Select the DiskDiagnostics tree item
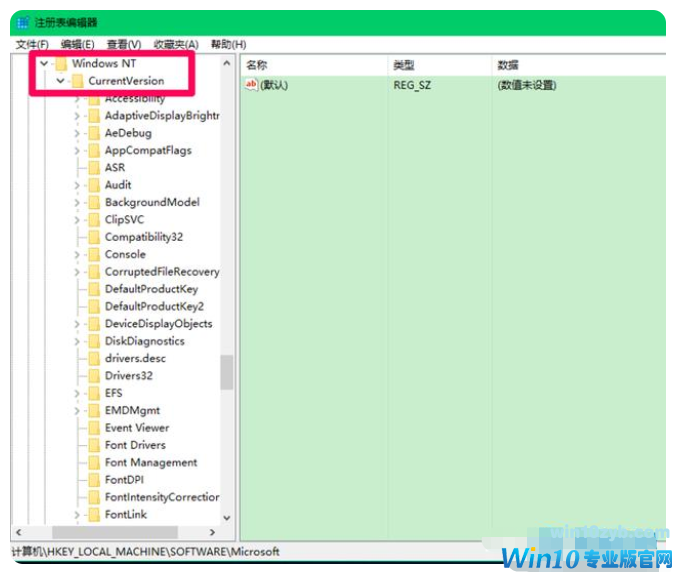Viewport: 678px width, 572px height. 144,341
